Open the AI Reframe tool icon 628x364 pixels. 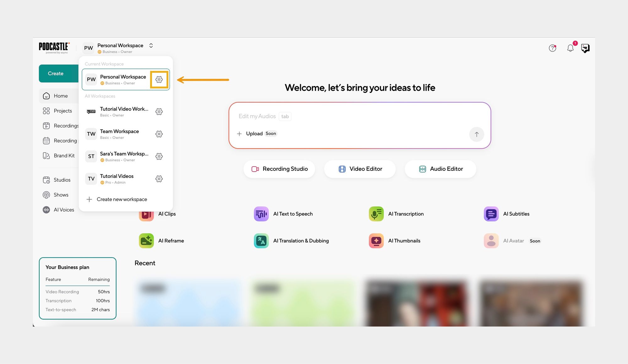click(x=146, y=241)
